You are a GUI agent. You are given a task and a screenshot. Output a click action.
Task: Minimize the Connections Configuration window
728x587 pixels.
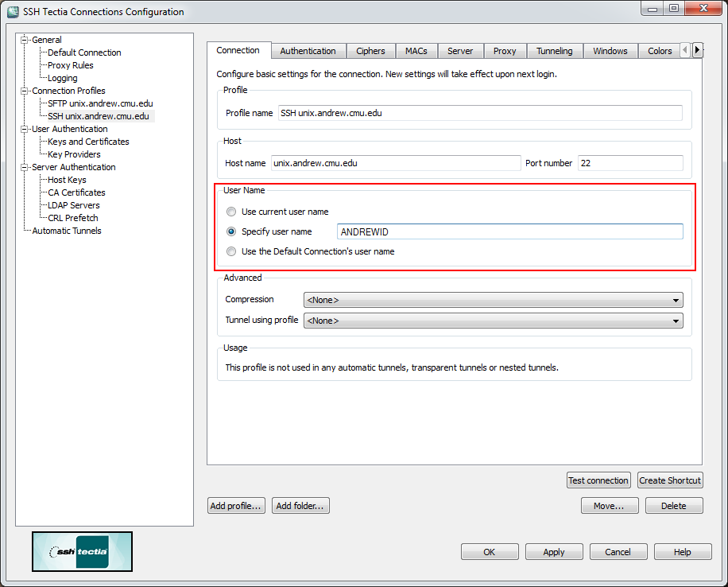click(652, 9)
